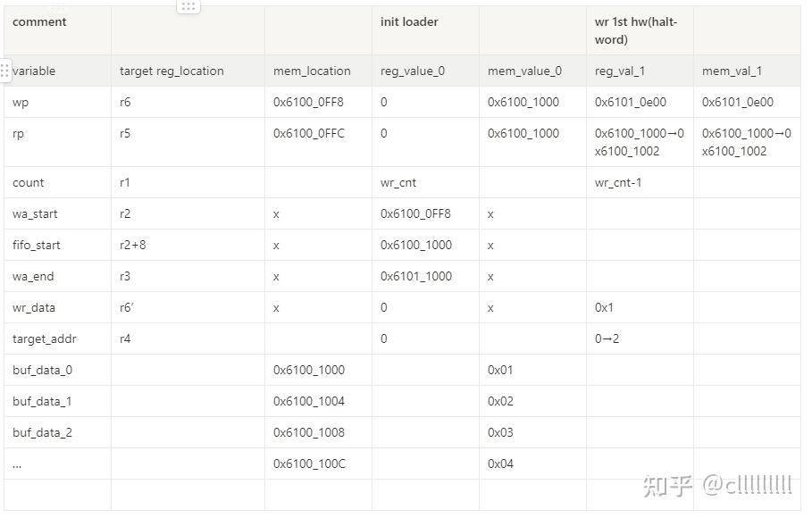
Task: Click the column drag handle above the table
Action: click(188, 7)
